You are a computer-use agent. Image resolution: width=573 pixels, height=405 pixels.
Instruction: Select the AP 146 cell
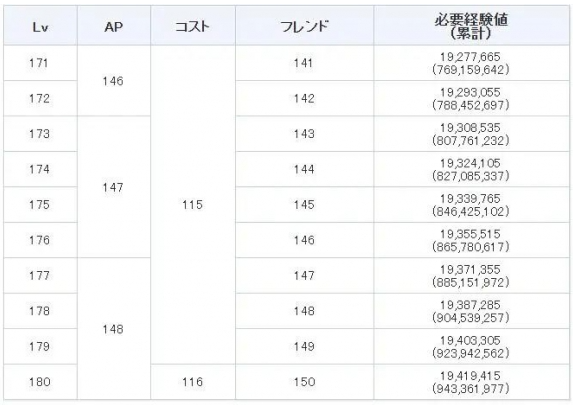pyautogui.click(x=114, y=81)
